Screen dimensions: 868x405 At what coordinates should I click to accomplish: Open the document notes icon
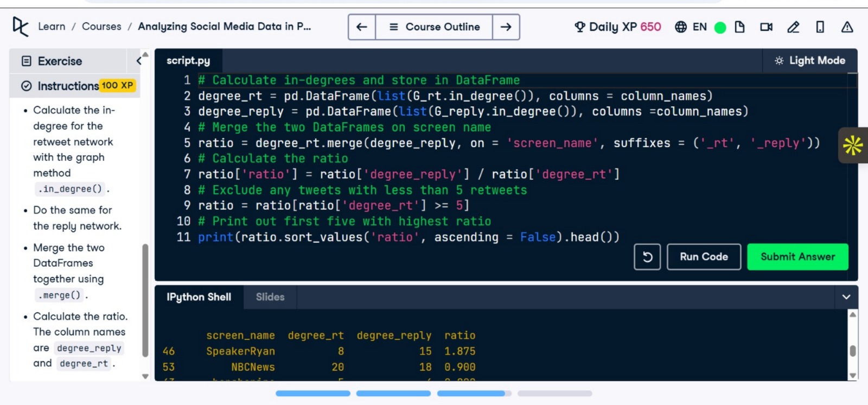tap(739, 27)
